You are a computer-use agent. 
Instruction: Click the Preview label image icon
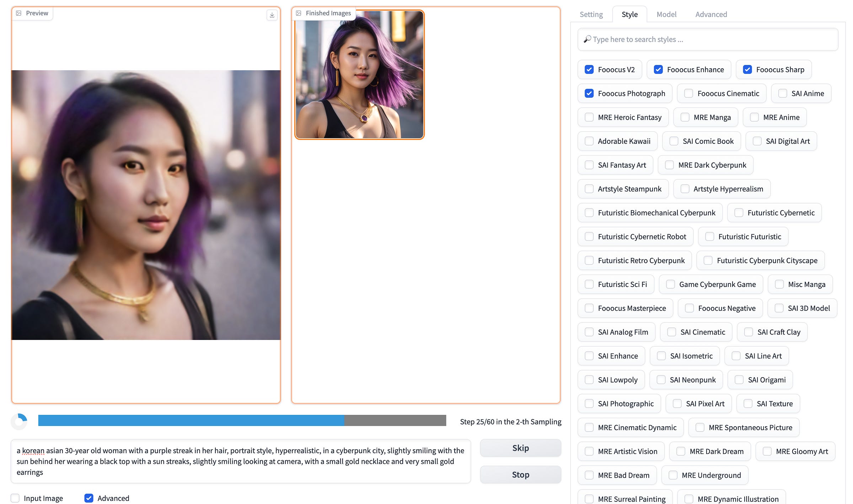point(19,13)
